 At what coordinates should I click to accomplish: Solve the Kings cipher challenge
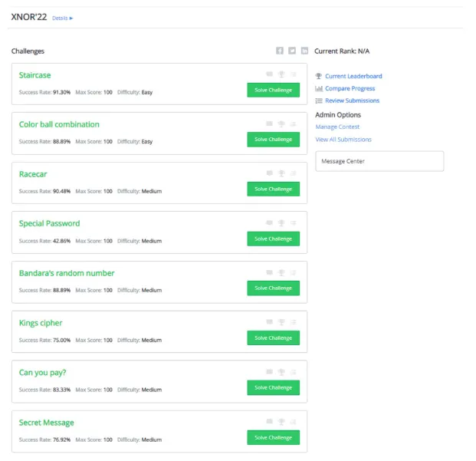click(x=273, y=338)
